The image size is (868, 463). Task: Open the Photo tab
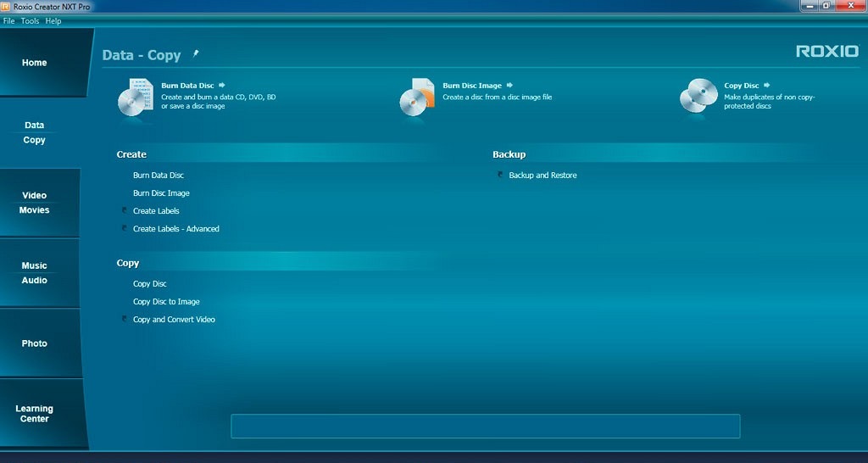[40, 343]
